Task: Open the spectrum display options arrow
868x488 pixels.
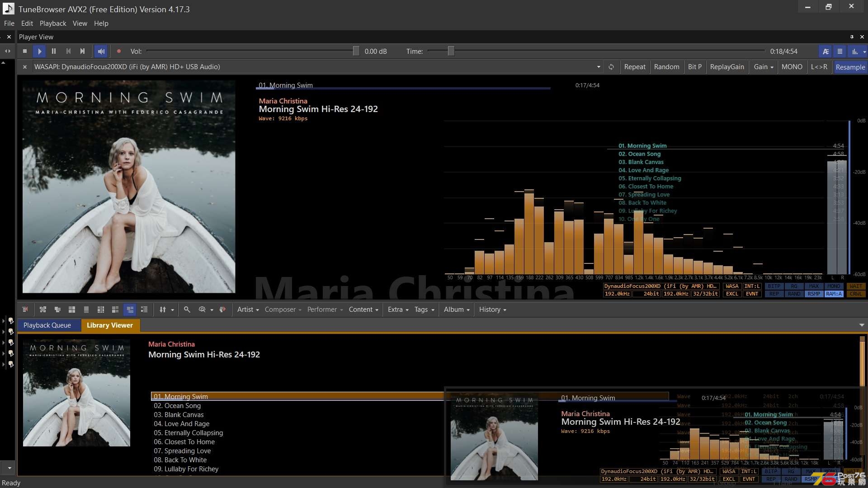Action: pyautogui.click(x=864, y=52)
